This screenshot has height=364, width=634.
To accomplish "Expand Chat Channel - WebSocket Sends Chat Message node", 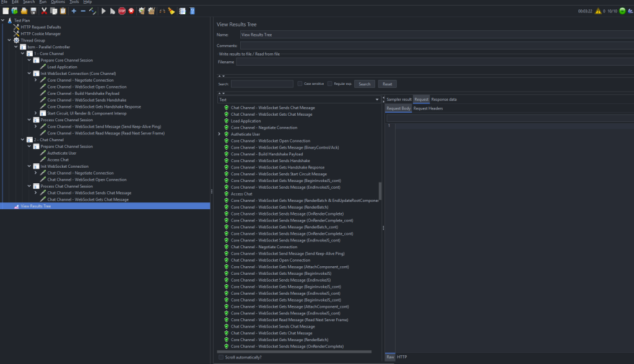I will (35, 193).
